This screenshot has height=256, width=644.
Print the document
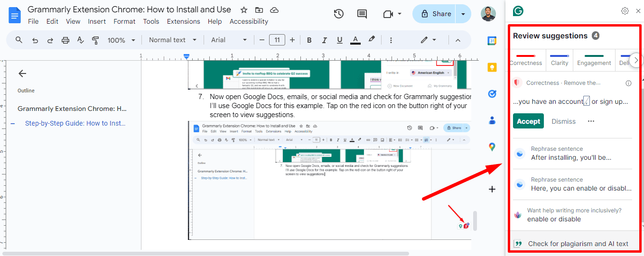65,40
